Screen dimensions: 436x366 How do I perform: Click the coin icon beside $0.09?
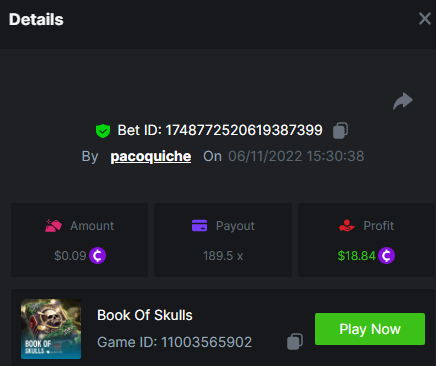point(98,256)
